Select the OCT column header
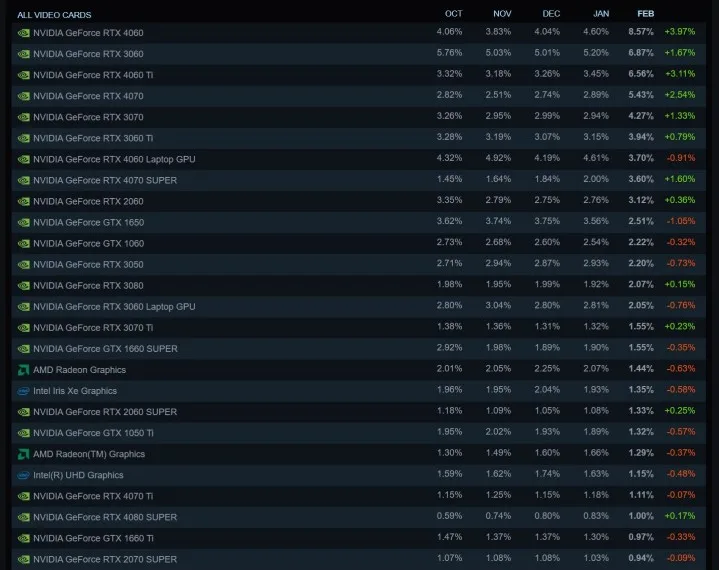The height and width of the screenshot is (570, 719). [454, 14]
